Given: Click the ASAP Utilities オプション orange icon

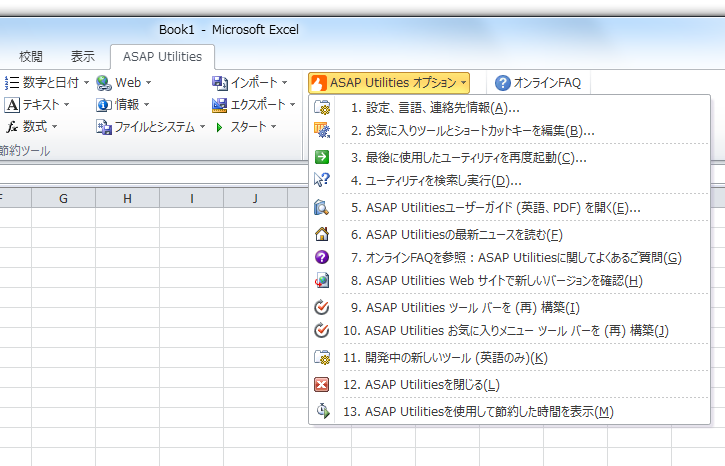Looking at the screenshot, I should point(319,83).
